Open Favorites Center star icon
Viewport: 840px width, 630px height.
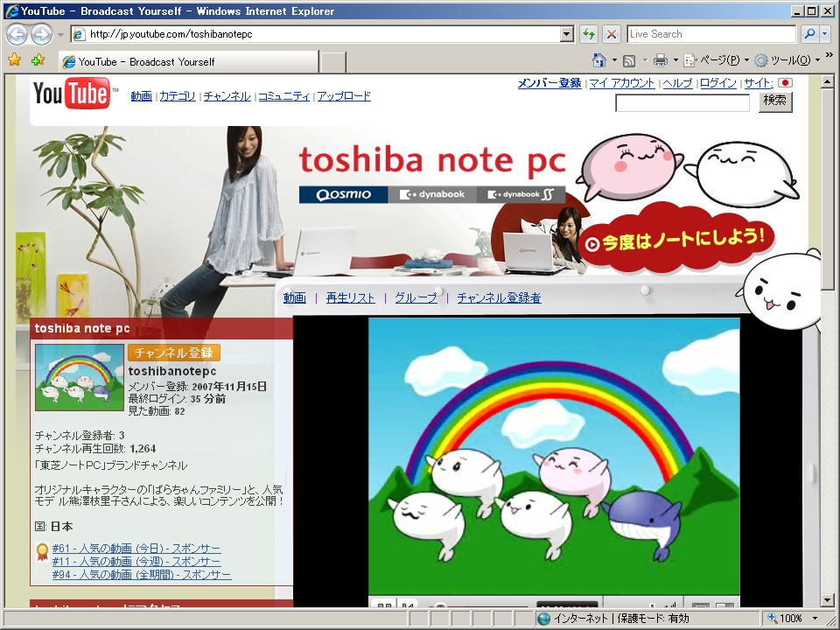coord(14,60)
